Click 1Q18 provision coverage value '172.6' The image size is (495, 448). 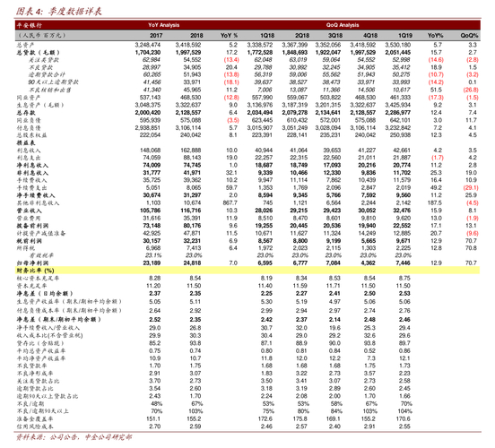tap(265, 418)
